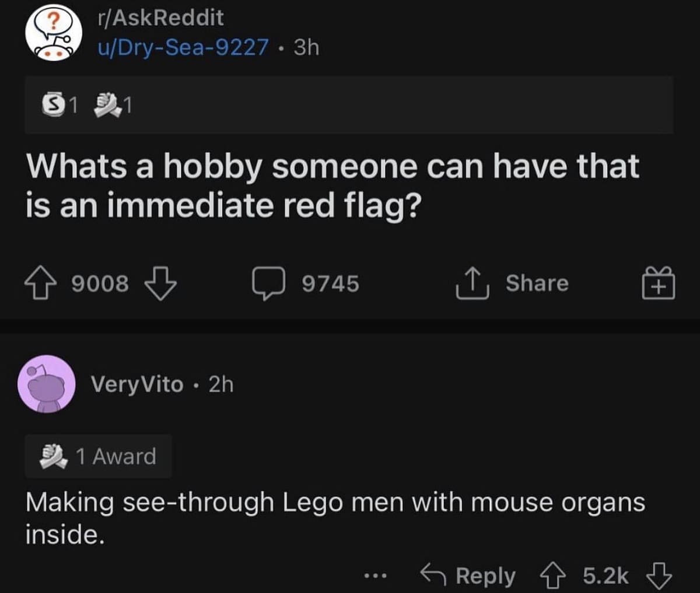The height and width of the screenshot is (593, 700).
Task: Click the Share label text
Action: [x=537, y=283]
